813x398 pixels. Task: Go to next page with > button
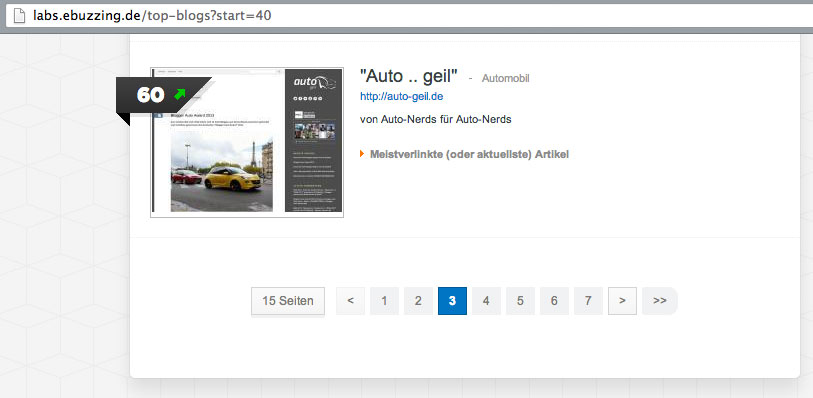pyautogui.click(x=622, y=301)
